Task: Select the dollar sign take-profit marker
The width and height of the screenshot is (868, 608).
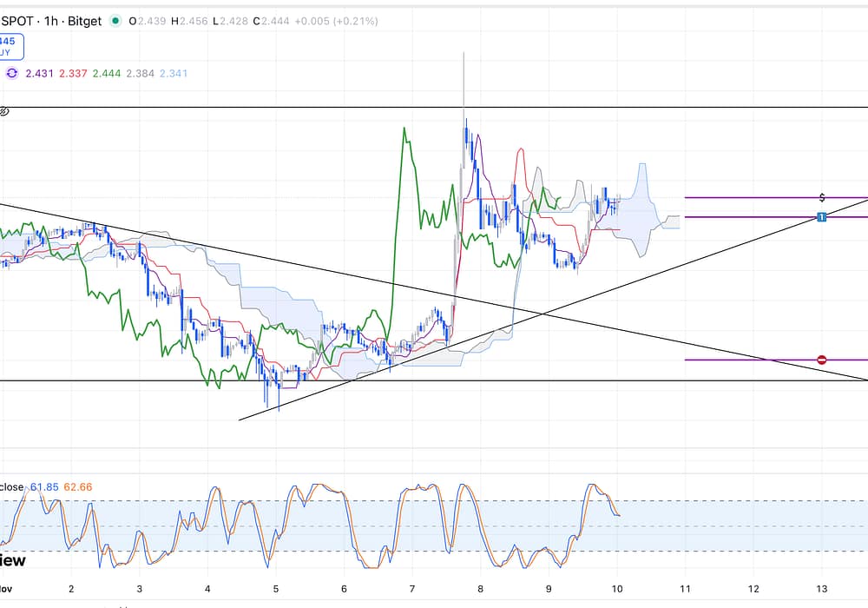Action: click(821, 198)
